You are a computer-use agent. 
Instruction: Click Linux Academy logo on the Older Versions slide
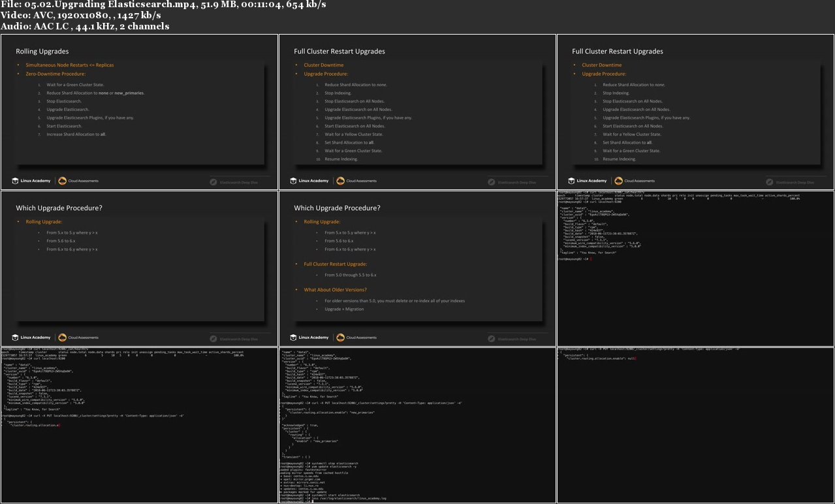coord(311,338)
